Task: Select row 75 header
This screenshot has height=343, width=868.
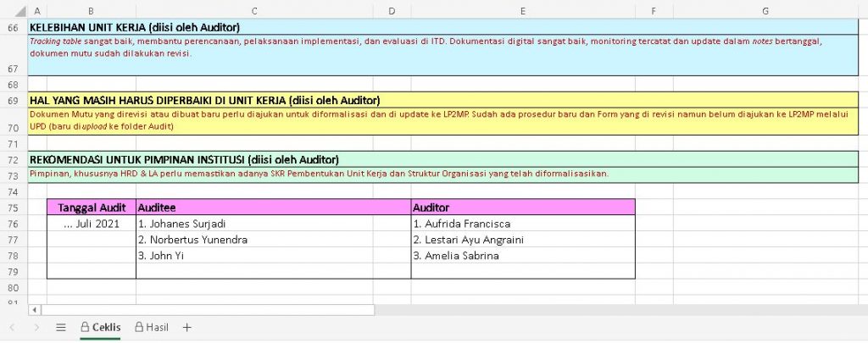Action: pos(13,207)
